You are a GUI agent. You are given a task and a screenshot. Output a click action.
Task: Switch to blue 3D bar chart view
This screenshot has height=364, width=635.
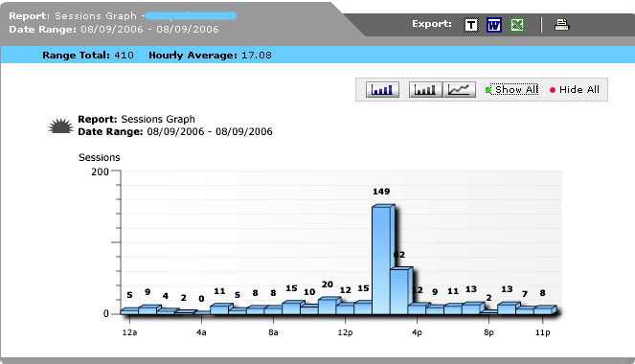coord(382,89)
